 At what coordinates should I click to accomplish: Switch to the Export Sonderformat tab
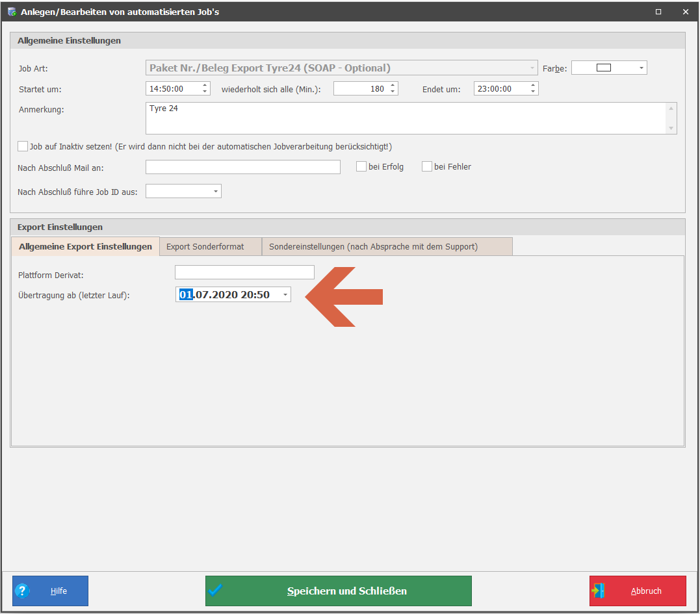coord(205,247)
